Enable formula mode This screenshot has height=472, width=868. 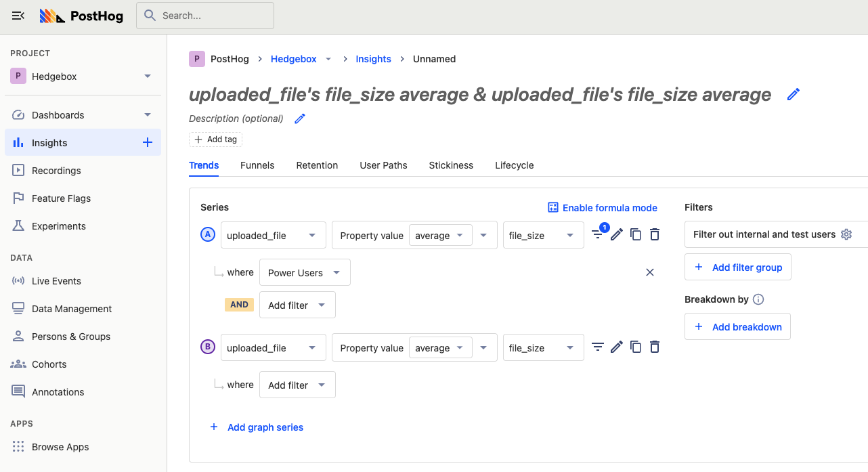click(602, 208)
